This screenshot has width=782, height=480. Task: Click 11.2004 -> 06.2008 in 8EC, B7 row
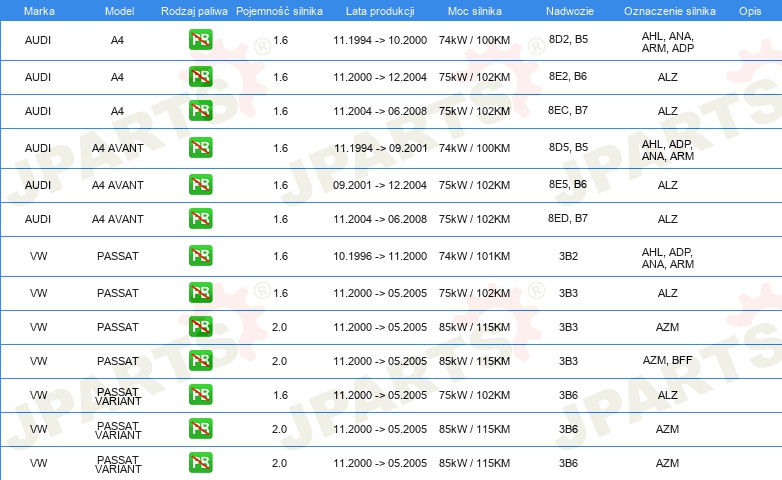pyautogui.click(x=380, y=111)
